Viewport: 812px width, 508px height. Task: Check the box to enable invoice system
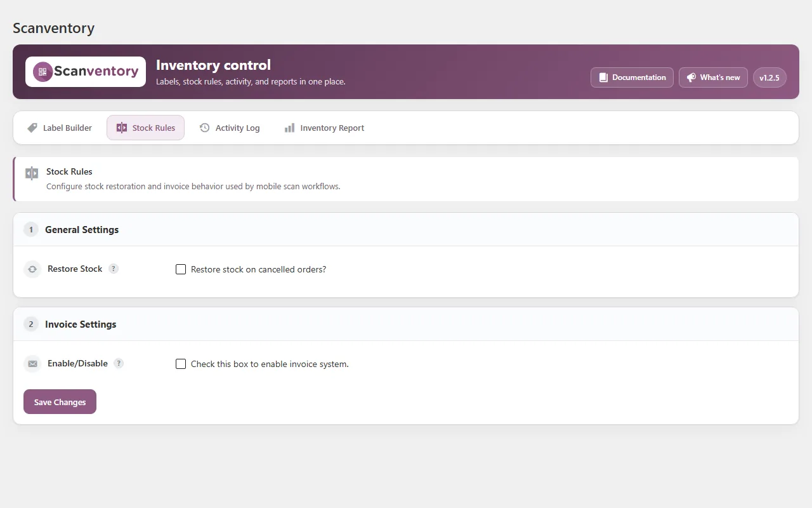(181, 364)
